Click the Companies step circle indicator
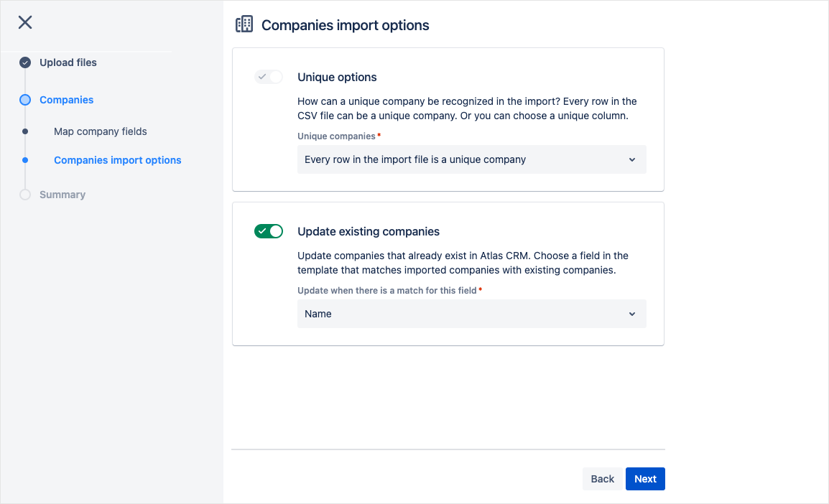 tap(25, 100)
